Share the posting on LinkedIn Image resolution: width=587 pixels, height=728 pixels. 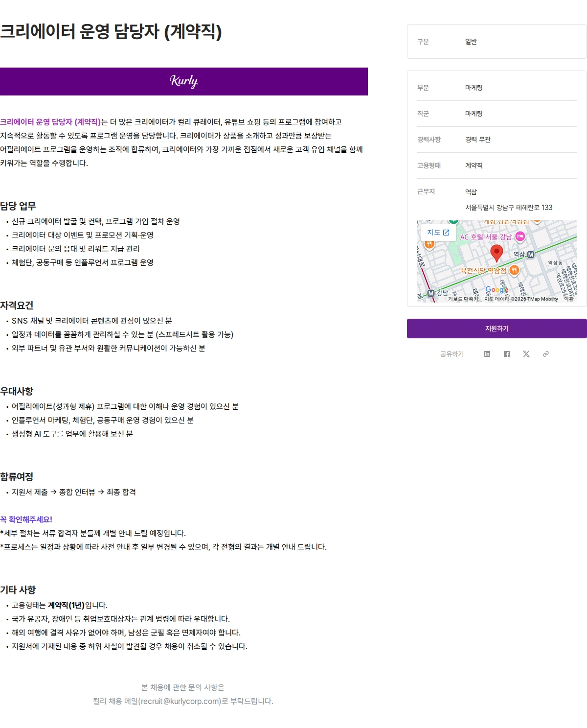tap(487, 354)
